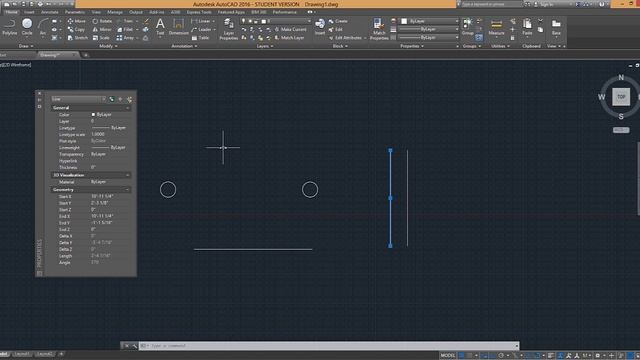Screen dimensions: 640x360
Task: Open the Annotate ribbon tab
Action: point(49,12)
